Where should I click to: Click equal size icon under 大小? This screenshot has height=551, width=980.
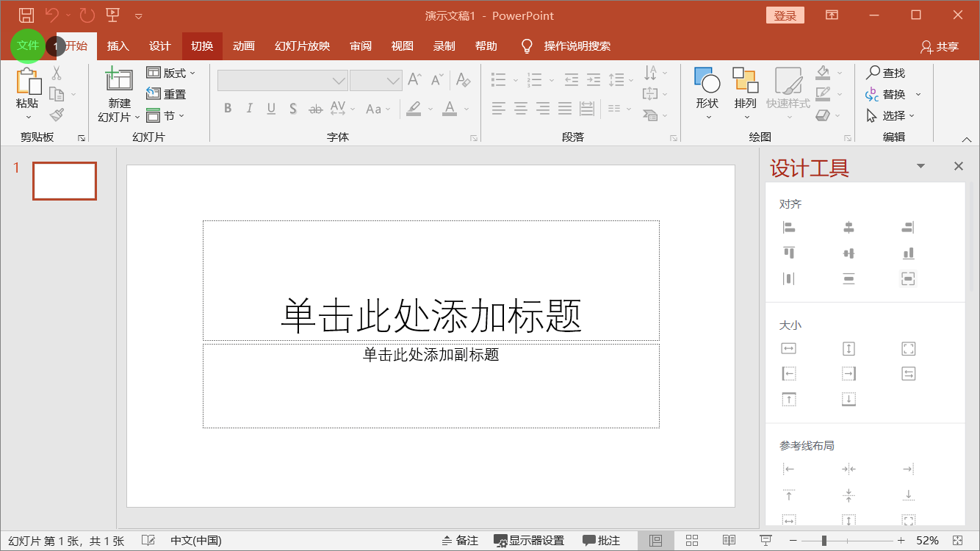coord(908,349)
